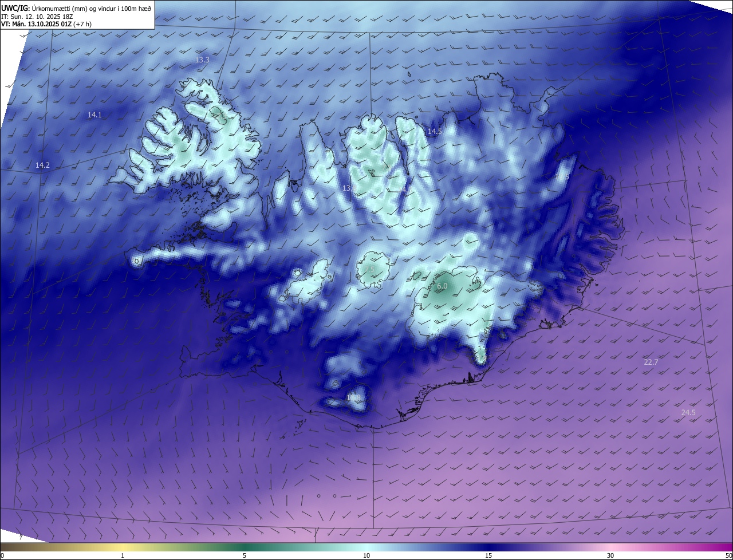Click the '15' tick on the color scale
The width and height of the screenshot is (733, 560).
[488, 555]
